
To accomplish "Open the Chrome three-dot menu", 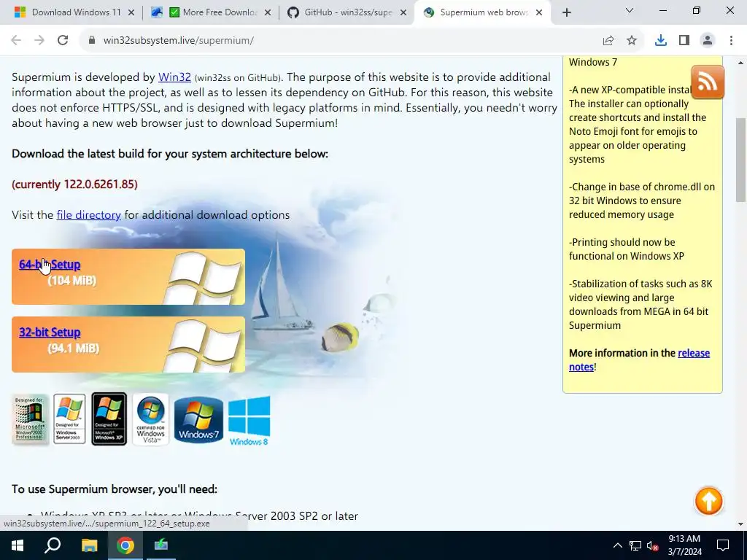I will [x=731, y=41].
